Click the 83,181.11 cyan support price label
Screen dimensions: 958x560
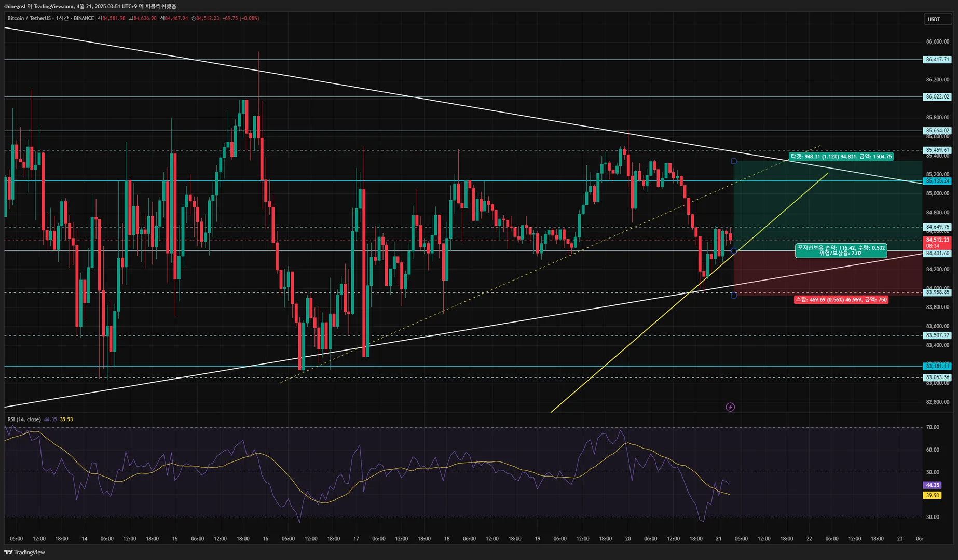click(x=937, y=366)
